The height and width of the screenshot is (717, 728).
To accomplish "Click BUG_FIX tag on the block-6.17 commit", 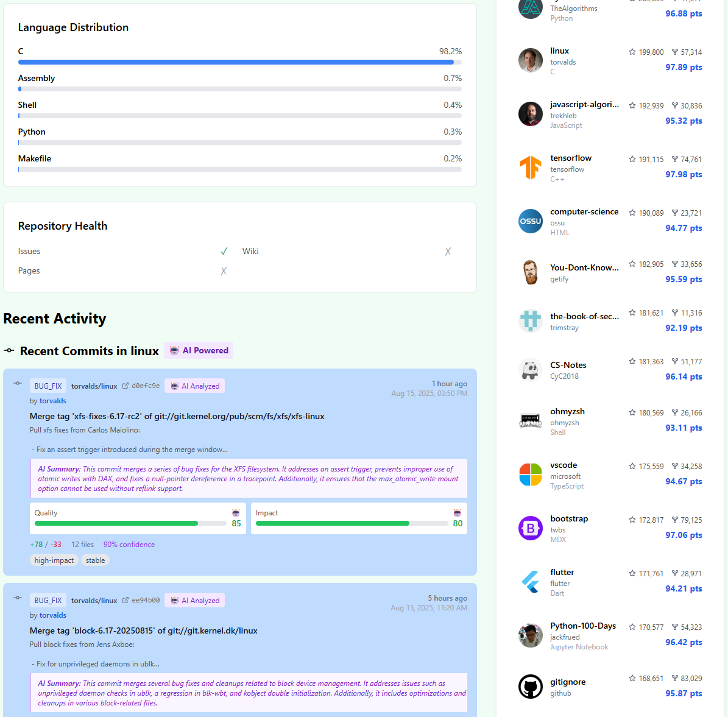I will pos(48,601).
